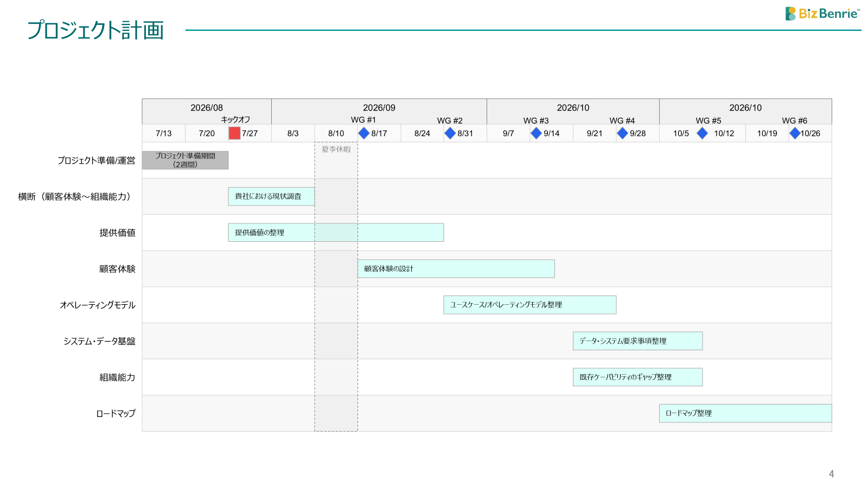Viewport: 868px width, 488px height.
Task: Click the 2026/08 month header
Action: (x=207, y=108)
